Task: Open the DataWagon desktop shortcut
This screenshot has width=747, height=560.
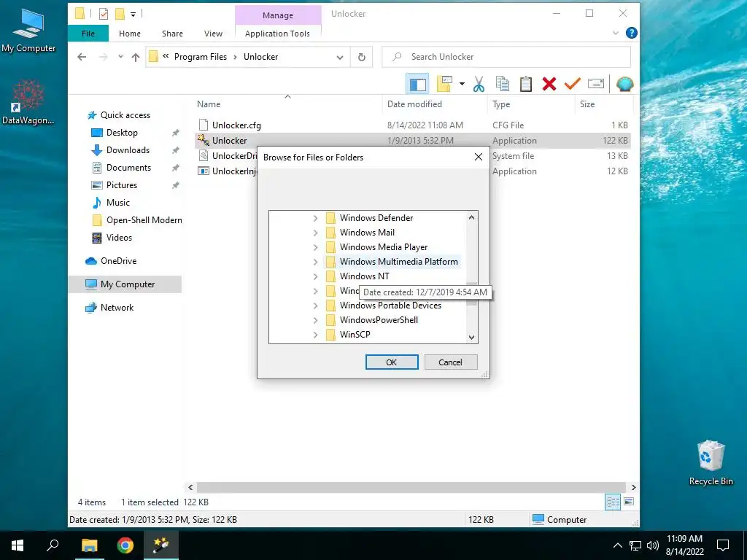Action: [x=28, y=103]
